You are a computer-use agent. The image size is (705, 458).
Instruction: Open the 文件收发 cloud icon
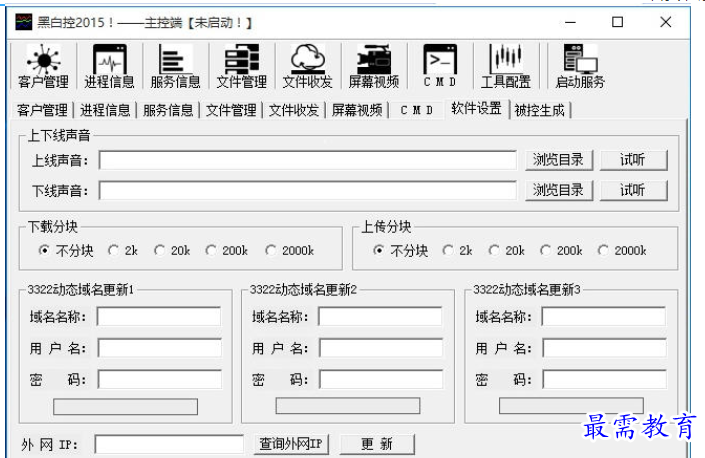[x=308, y=67]
